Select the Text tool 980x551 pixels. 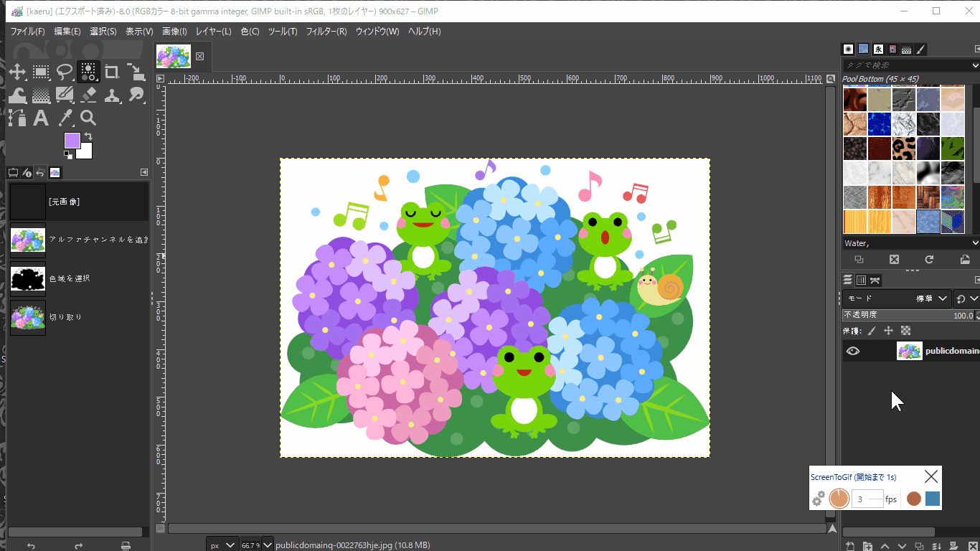coord(41,118)
